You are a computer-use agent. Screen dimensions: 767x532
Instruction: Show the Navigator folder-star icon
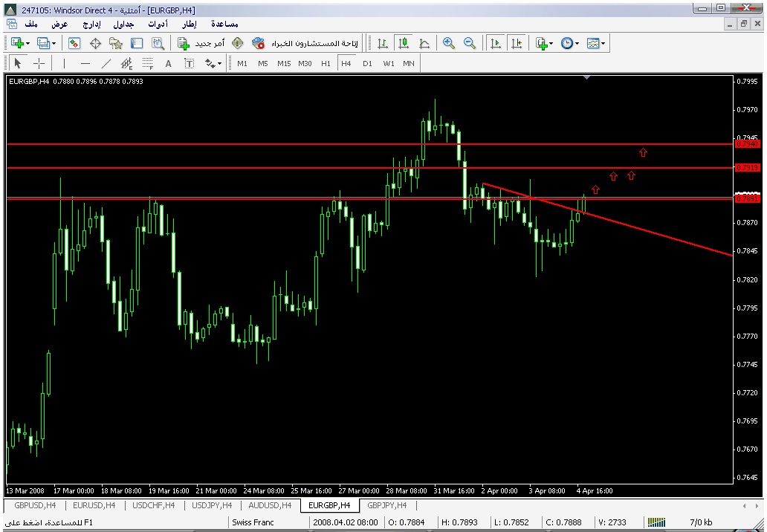point(116,44)
